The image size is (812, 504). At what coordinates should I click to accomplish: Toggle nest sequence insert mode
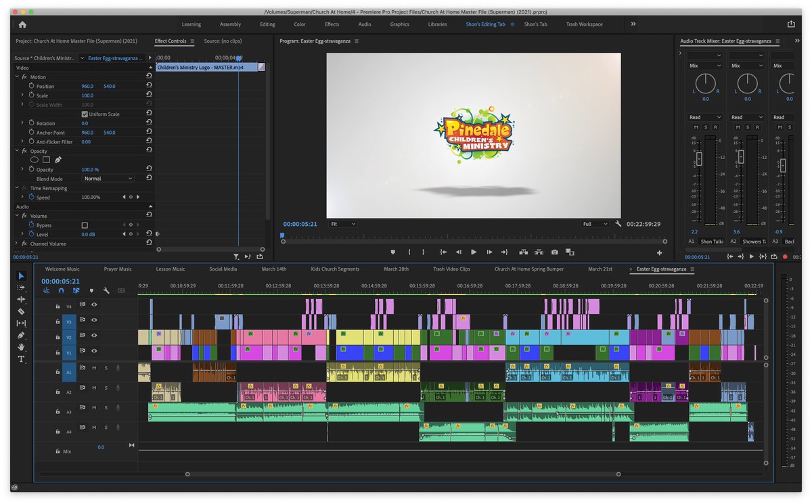pos(46,290)
